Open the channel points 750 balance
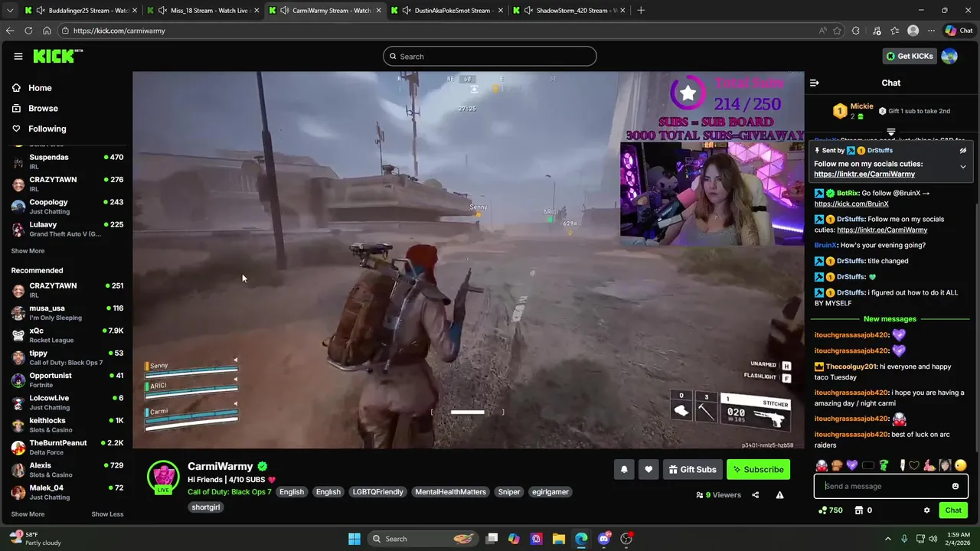980x551 pixels. 831,510
